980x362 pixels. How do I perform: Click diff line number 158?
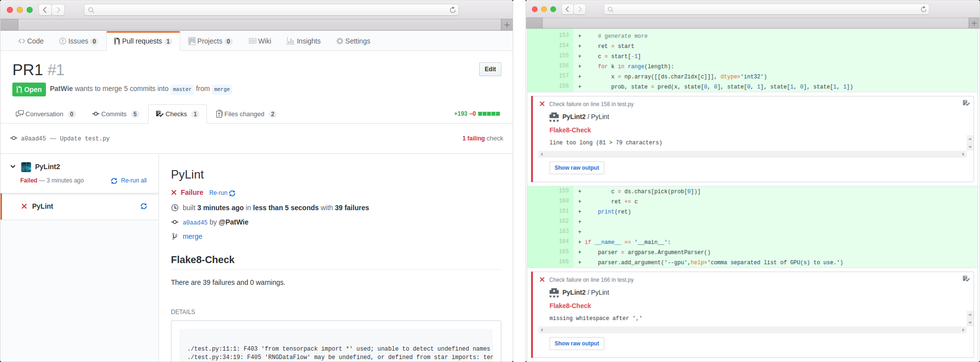click(564, 86)
